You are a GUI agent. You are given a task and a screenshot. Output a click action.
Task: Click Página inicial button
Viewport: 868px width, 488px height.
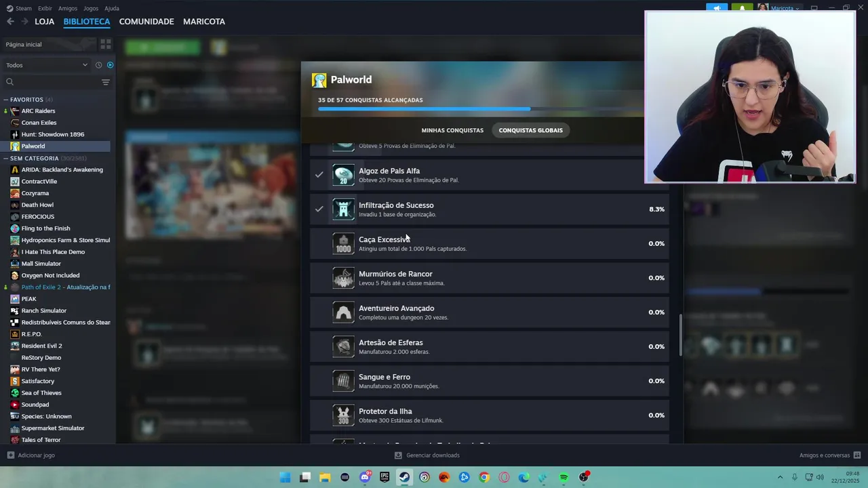point(49,44)
